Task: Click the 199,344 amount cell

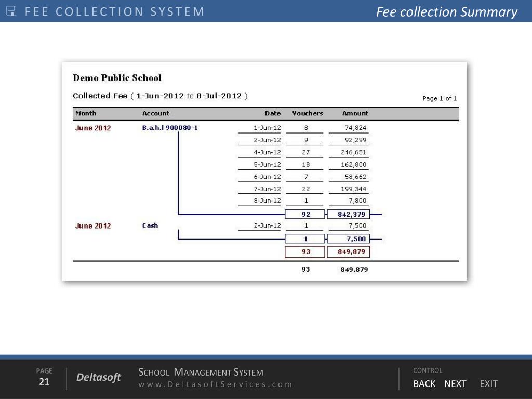Action: point(353,189)
